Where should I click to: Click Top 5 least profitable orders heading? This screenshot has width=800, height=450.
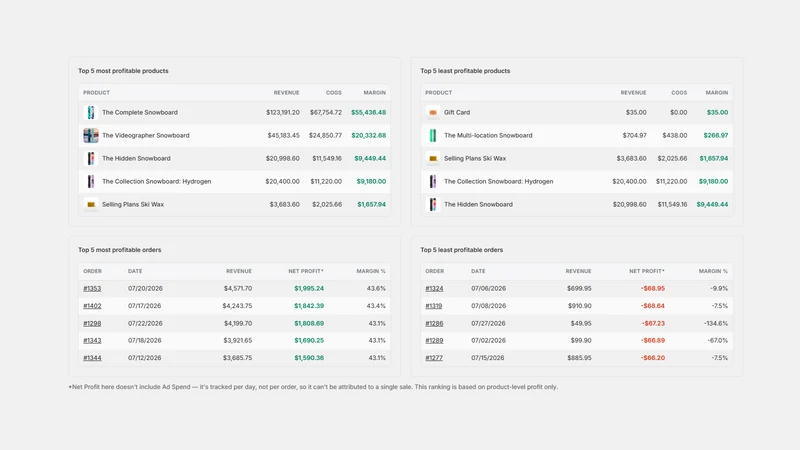pos(461,250)
